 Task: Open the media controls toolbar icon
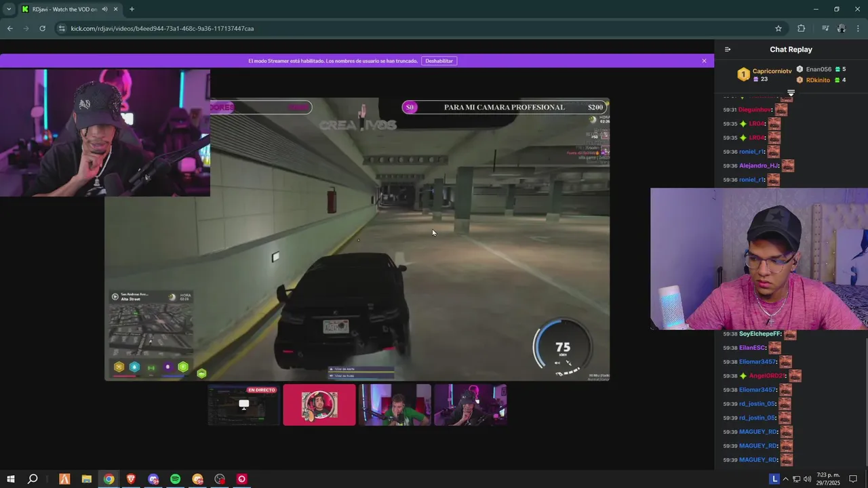pyautogui.click(x=825, y=28)
